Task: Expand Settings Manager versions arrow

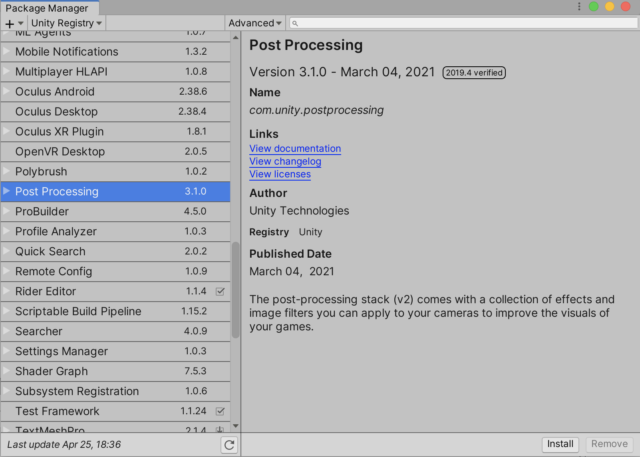Action: (6, 351)
